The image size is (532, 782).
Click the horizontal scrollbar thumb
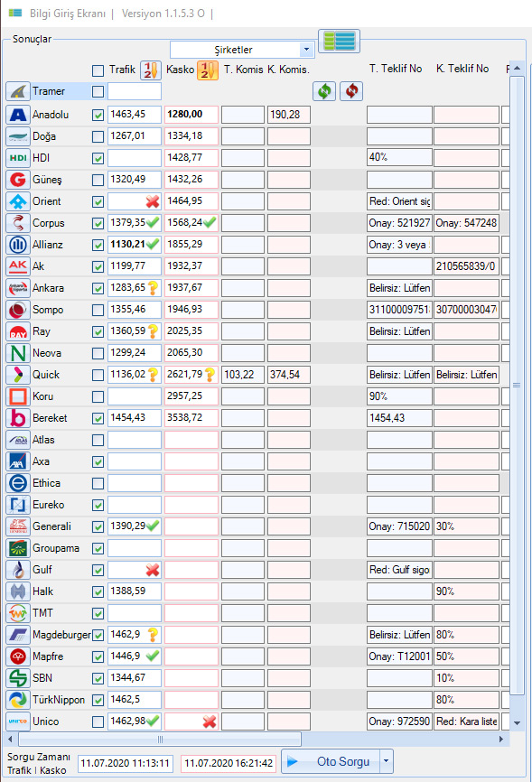(x=160, y=740)
